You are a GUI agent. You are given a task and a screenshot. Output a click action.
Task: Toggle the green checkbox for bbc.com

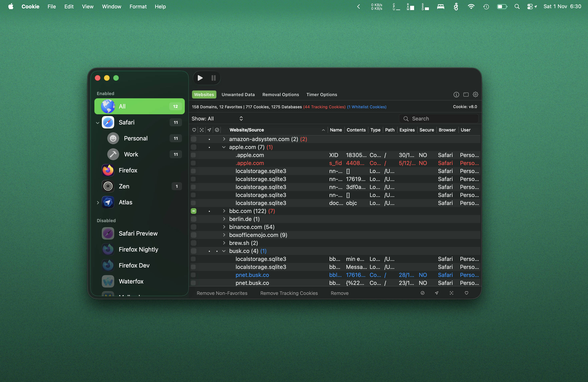194,211
